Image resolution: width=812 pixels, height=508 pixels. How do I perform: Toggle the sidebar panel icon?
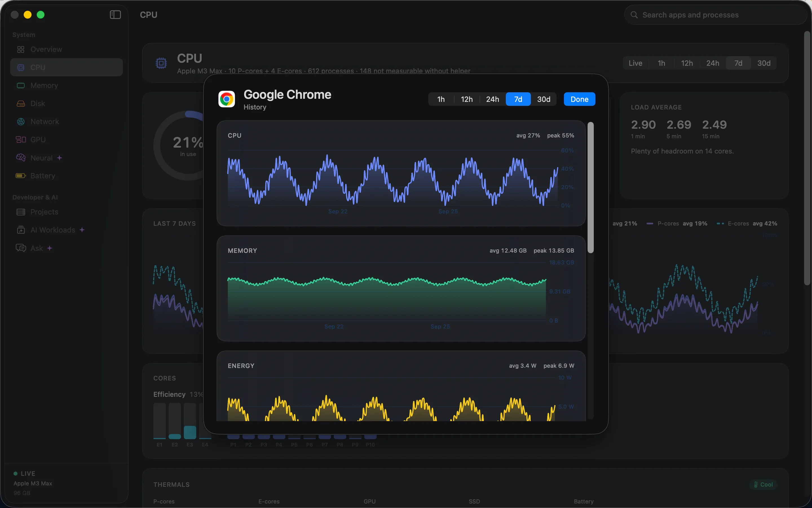coord(115,15)
